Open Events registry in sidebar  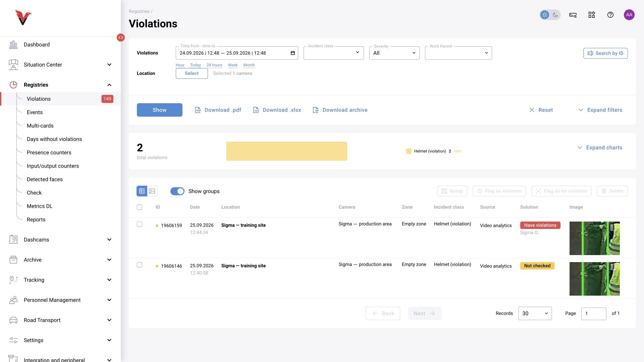pos(35,112)
